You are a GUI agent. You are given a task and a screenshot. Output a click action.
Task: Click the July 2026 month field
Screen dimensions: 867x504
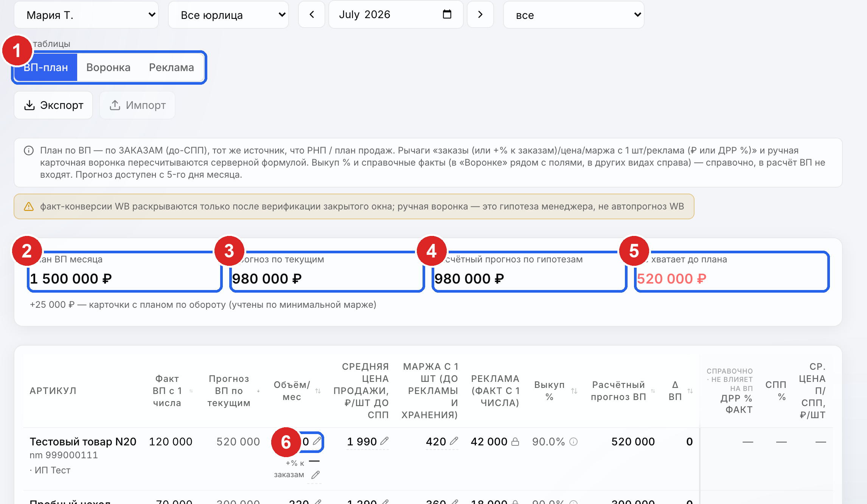click(396, 14)
